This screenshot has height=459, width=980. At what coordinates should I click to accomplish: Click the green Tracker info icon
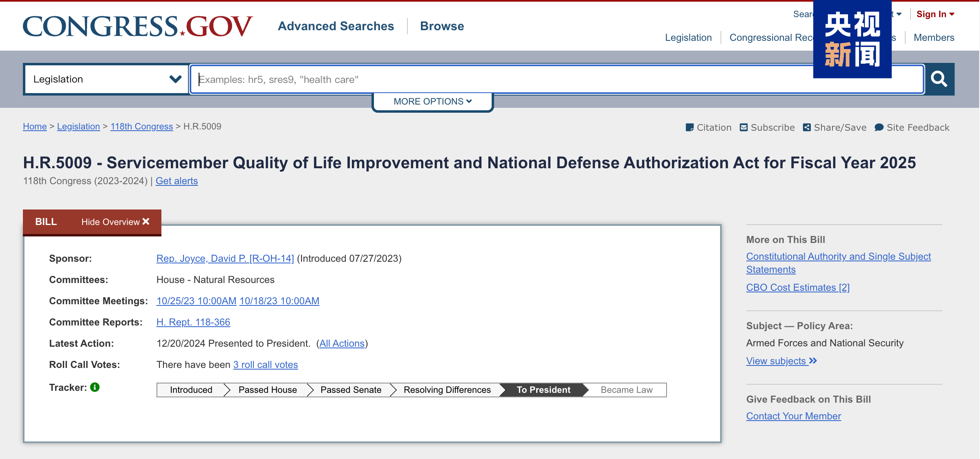point(95,387)
